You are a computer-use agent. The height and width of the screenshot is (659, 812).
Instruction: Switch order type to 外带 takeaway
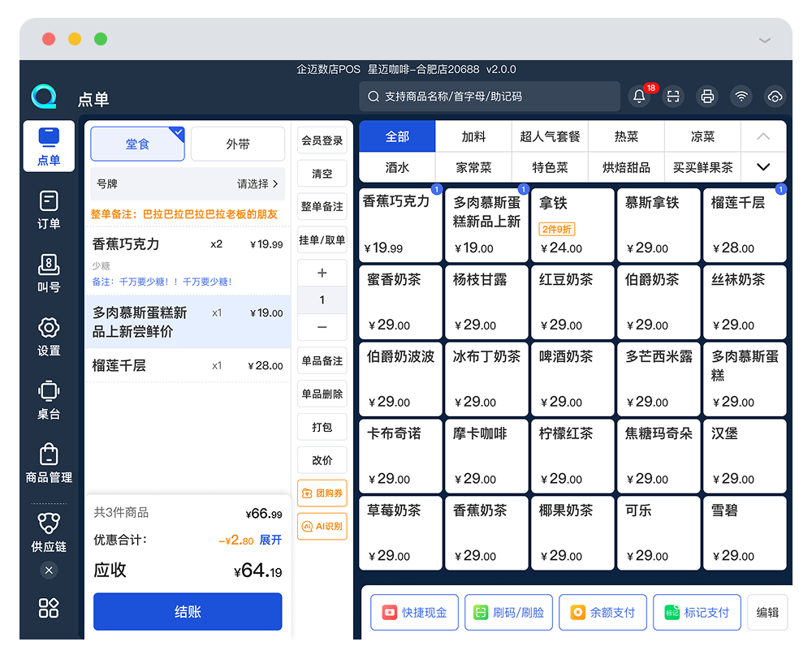(x=238, y=144)
